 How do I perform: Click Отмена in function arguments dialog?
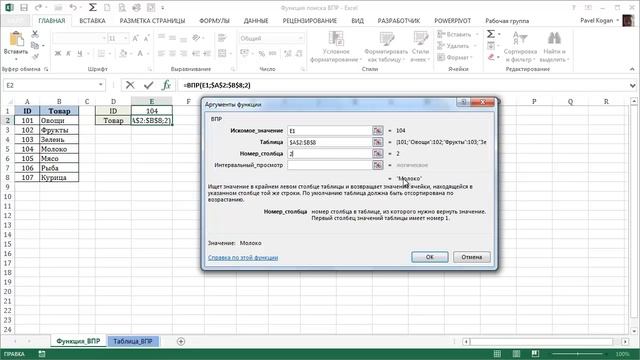471,257
